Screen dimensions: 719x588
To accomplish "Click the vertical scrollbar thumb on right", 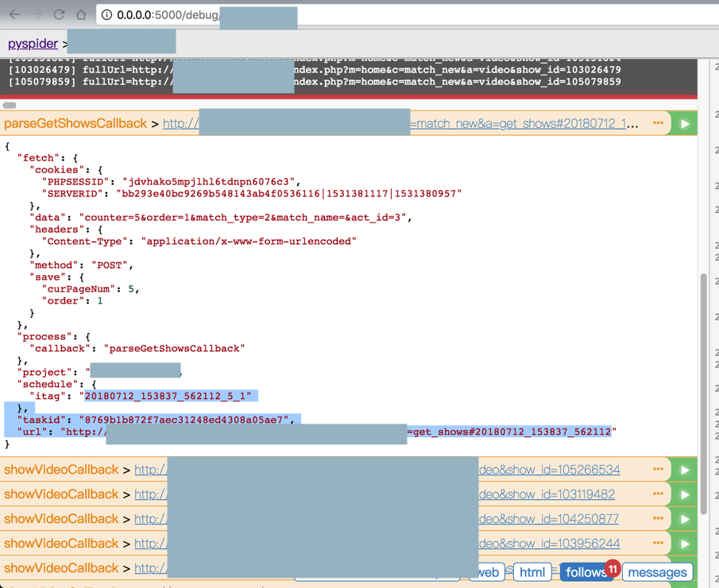I will coord(703,394).
